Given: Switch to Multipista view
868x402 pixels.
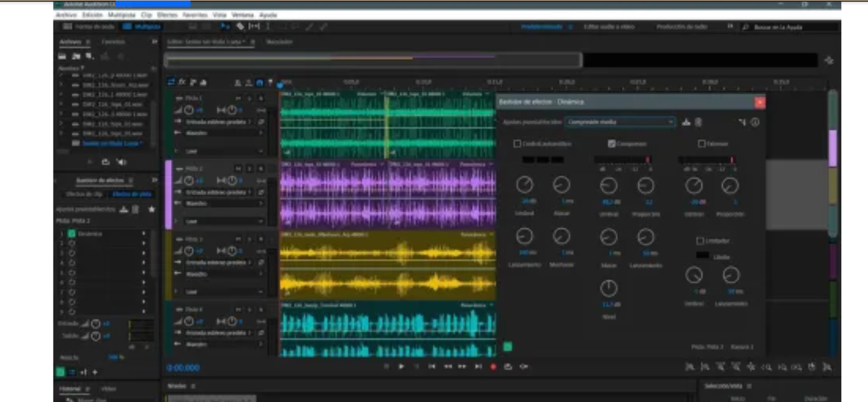Looking at the screenshot, I should 142,27.
